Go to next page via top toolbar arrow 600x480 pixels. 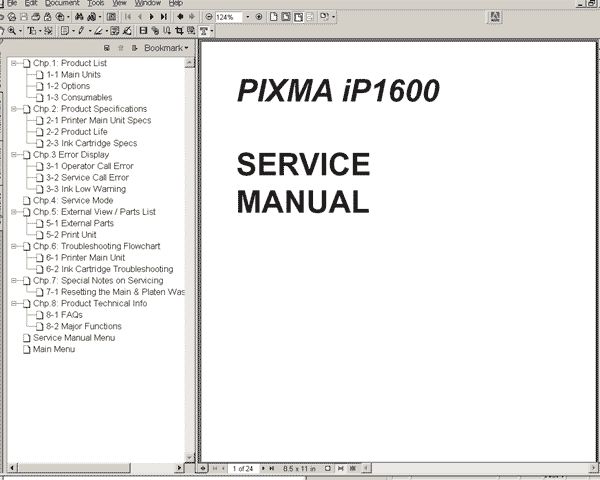pyautogui.click(x=152, y=17)
